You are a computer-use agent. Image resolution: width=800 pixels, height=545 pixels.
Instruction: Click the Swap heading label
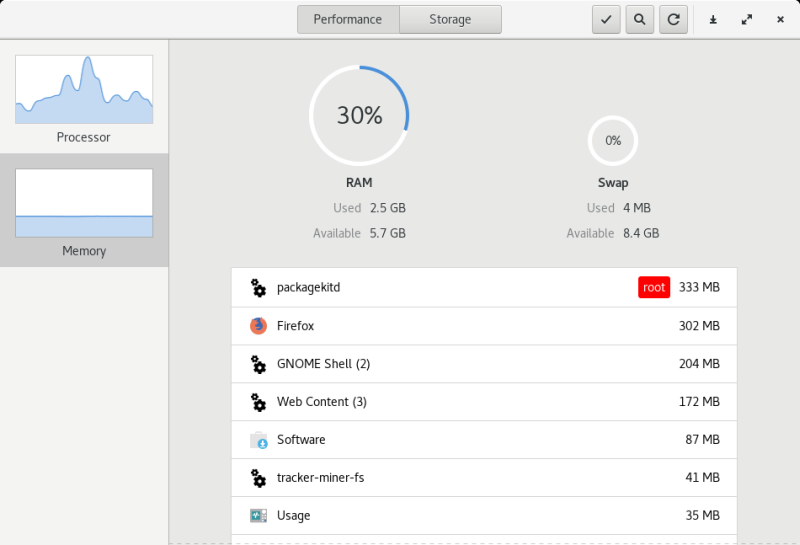click(x=613, y=183)
